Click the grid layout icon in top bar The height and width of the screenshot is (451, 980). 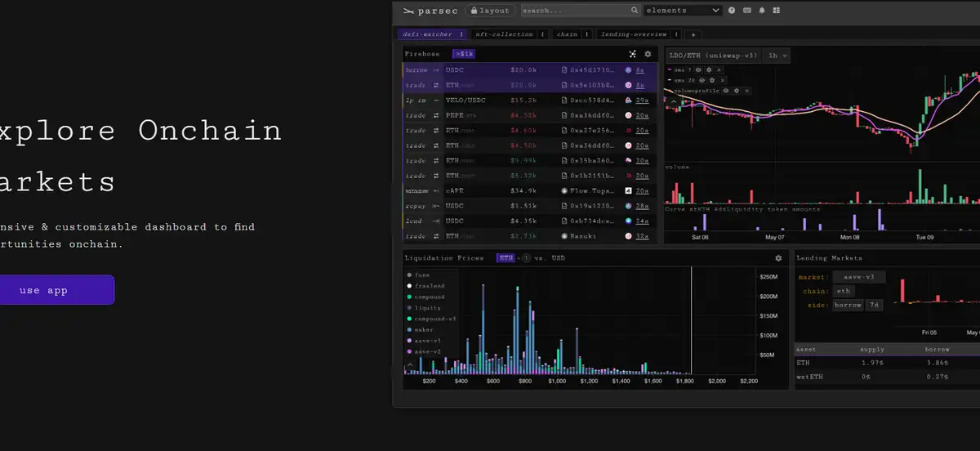tap(776, 11)
